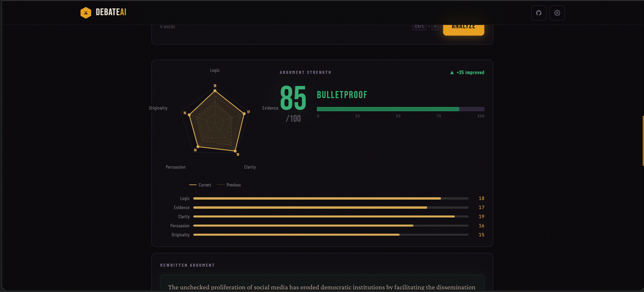Select the Clarity data point on the radar chart
644x292 pixels.
(235, 151)
